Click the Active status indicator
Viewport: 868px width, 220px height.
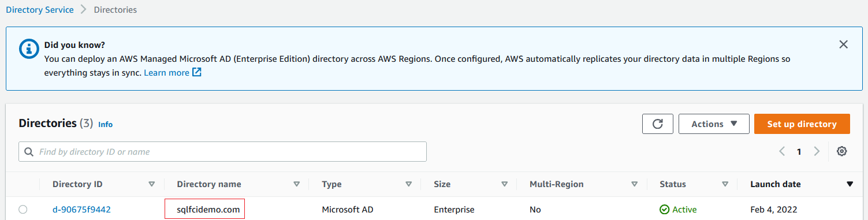[679, 210]
